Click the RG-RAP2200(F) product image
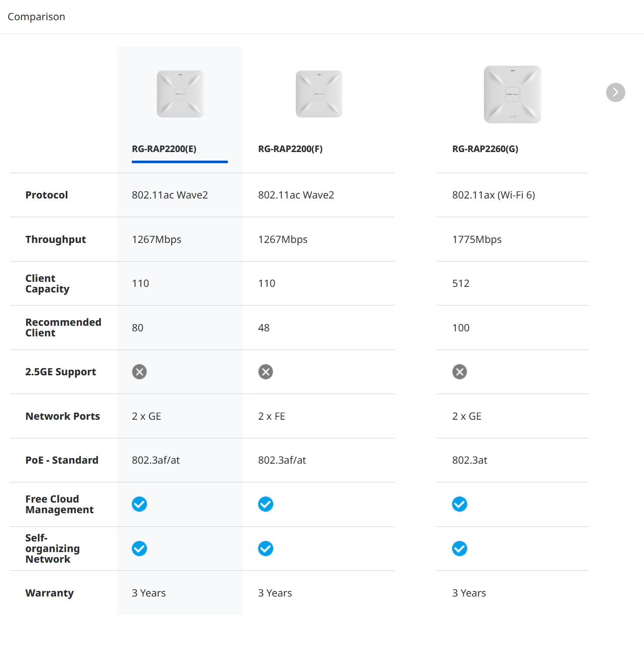 pos(319,94)
